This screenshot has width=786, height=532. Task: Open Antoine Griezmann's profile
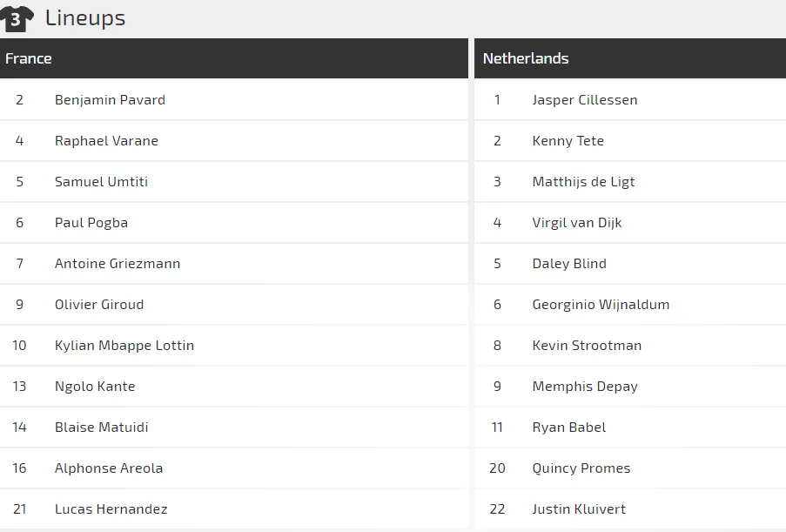point(118,264)
